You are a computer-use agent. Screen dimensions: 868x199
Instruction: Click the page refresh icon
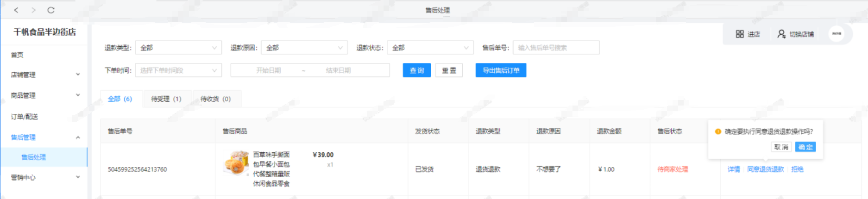(51, 10)
